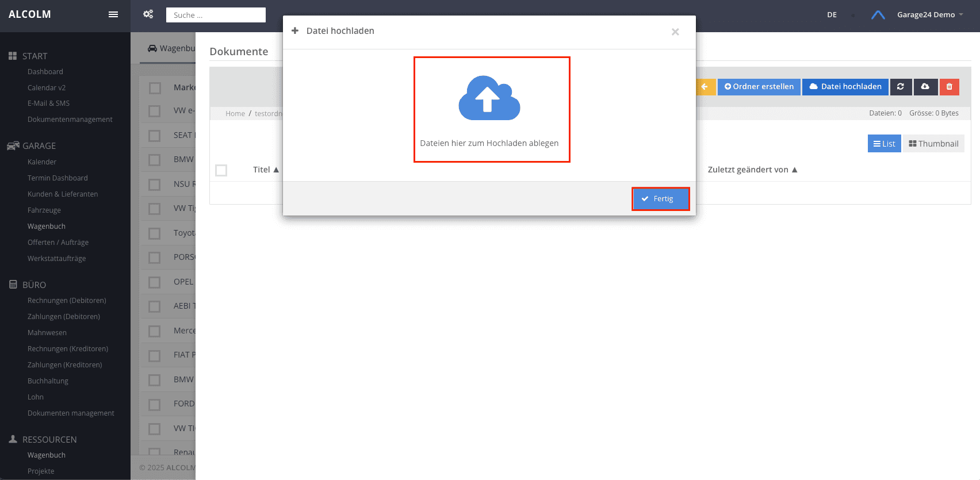Viewport: 980px width, 480px height.
Task: Open Dashboard in the sidebar
Action: tap(45, 72)
